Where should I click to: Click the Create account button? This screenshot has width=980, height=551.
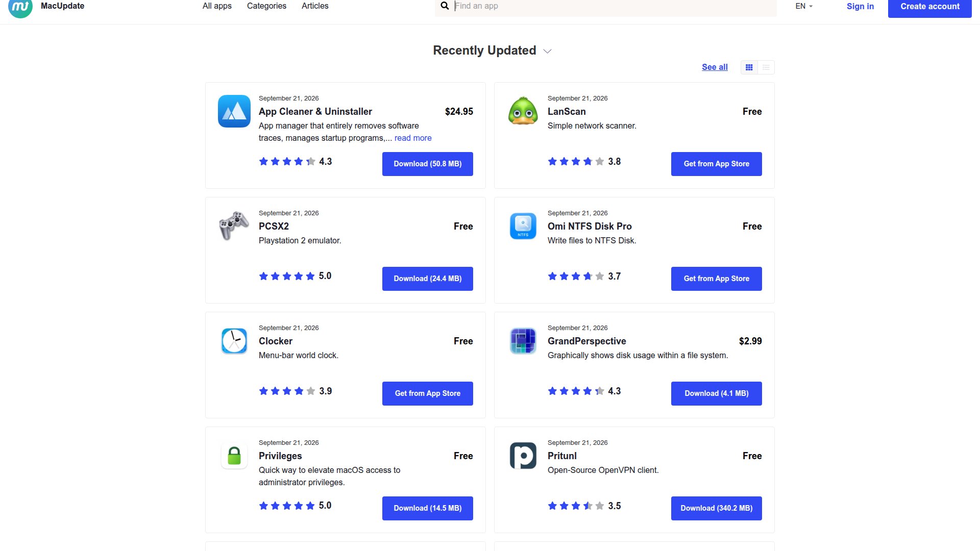(x=930, y=7)
